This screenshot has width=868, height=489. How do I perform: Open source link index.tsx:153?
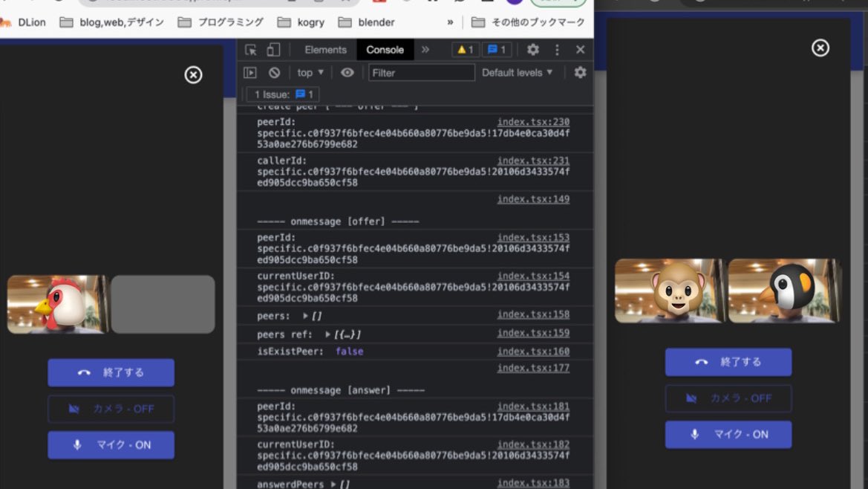(x=533, y=237)
